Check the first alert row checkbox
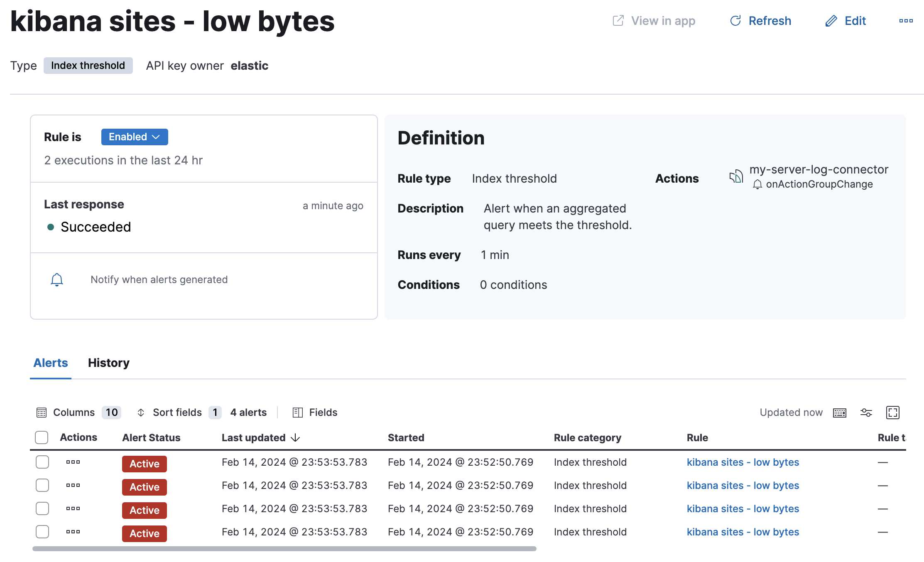 click(42, 462)
